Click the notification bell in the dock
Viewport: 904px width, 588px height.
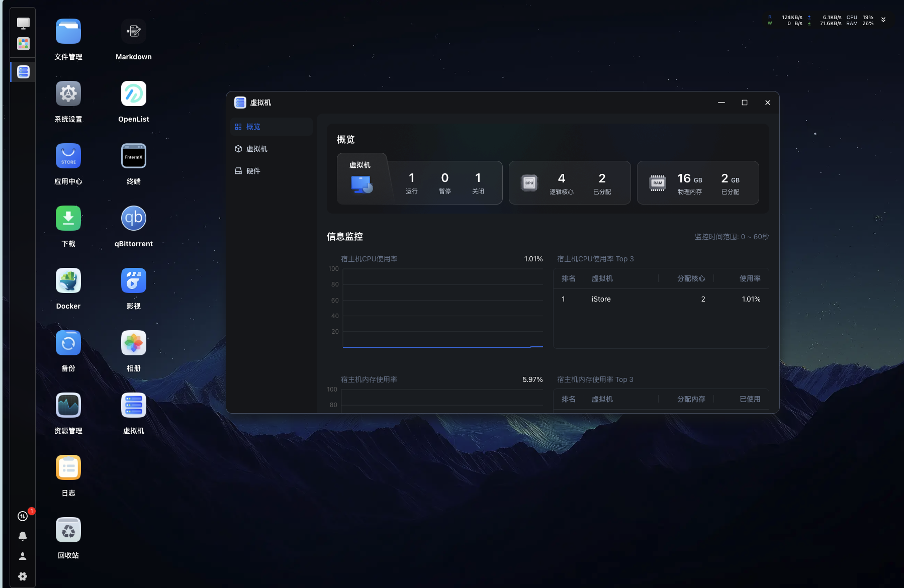(23, 536)
